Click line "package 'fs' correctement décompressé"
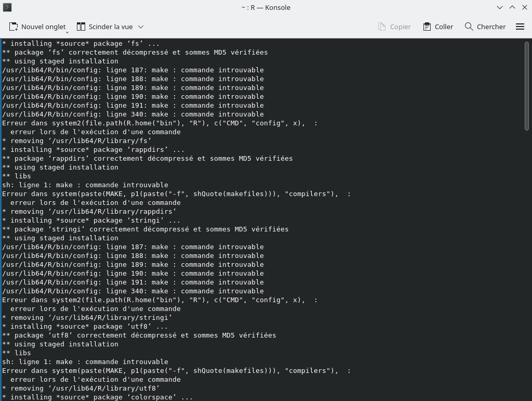The height and width of the screenshot is (401, 532). coord(135,53)
